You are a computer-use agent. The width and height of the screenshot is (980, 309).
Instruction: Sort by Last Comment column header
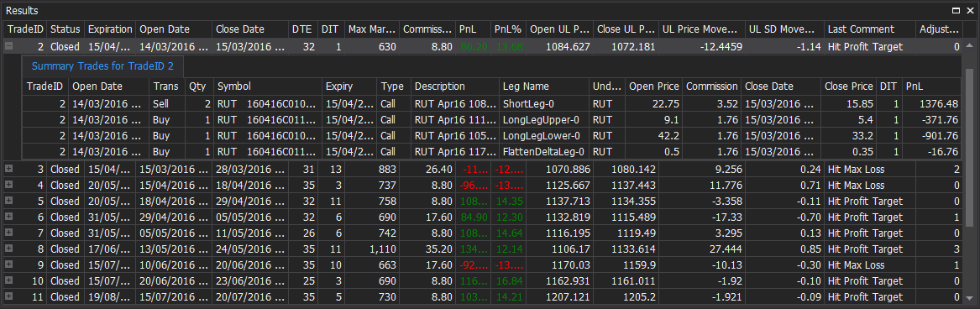click(870, 29)
